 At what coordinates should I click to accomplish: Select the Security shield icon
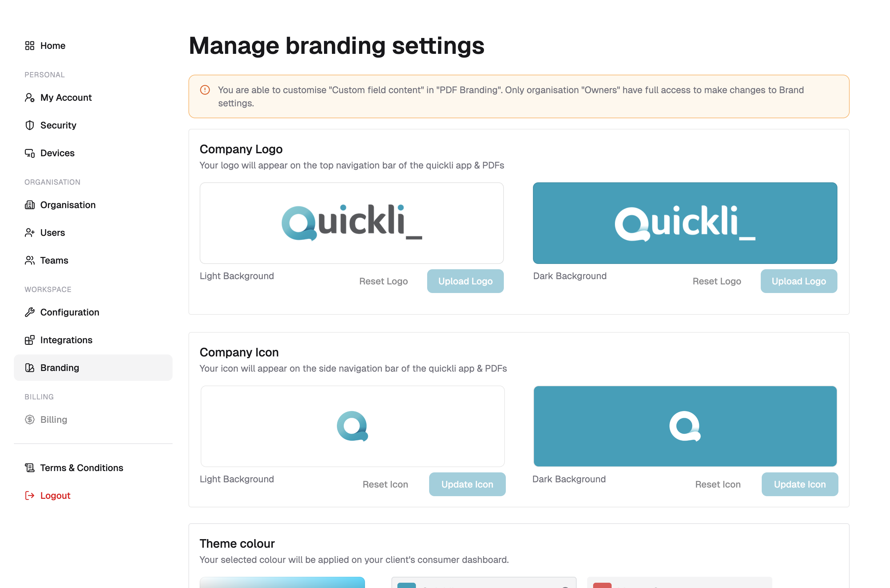point(30,125)
